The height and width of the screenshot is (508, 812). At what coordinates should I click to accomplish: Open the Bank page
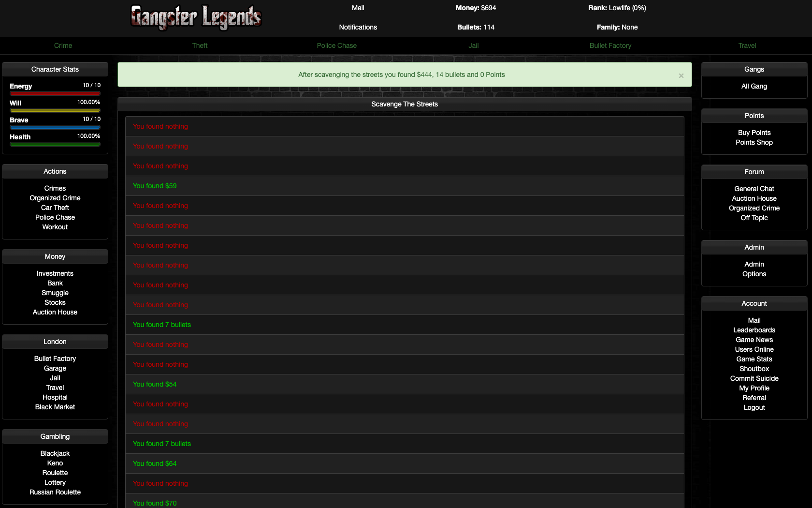click(x=55, y=283)
